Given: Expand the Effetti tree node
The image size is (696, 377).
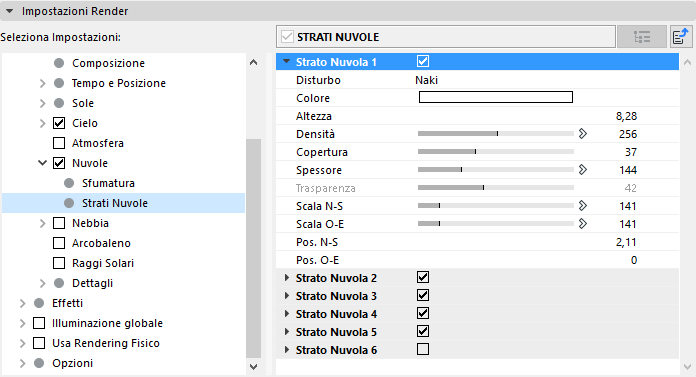Looking at the screenshot, I should pyautogui.click(x=22, y=303).
